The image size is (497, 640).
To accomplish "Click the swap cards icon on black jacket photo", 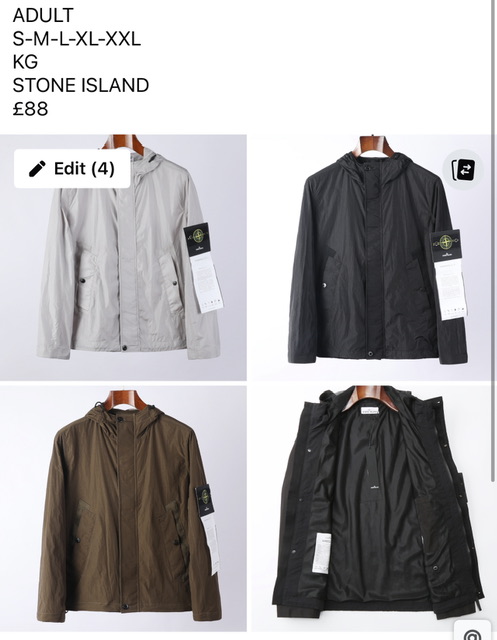I will tap(463, 169).
